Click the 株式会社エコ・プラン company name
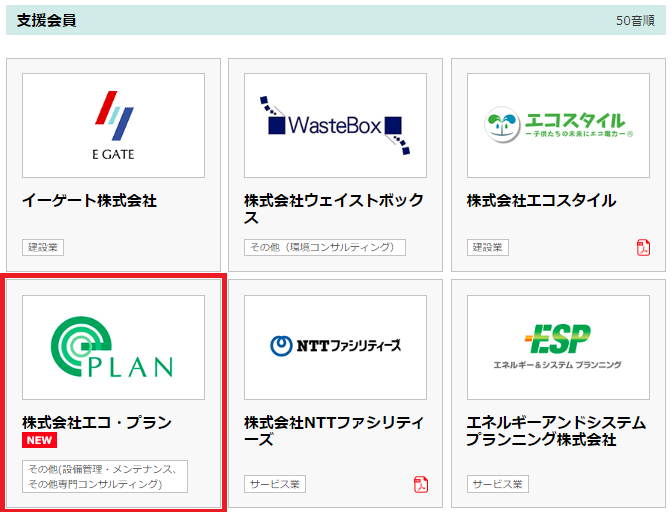The height and width of the screenshot is (512, 672). coord(97,422)
